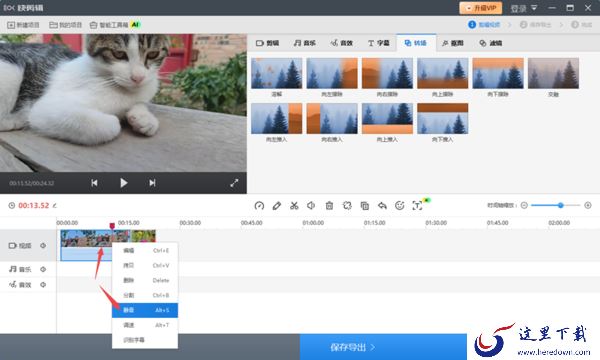
Task: Select the 向右推入 push-right transition thumbnail
Action: 332,119
